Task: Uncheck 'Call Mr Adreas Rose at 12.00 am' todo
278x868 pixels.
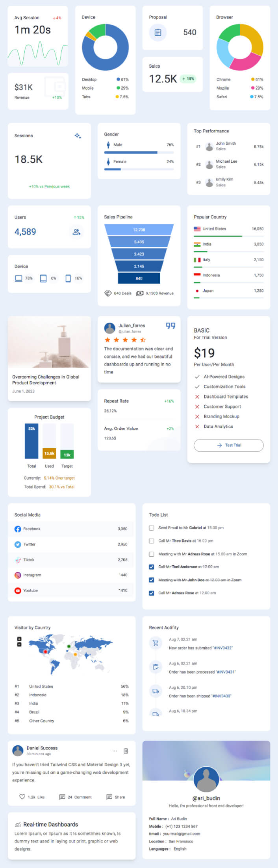Action: click(x=152, y=593)
